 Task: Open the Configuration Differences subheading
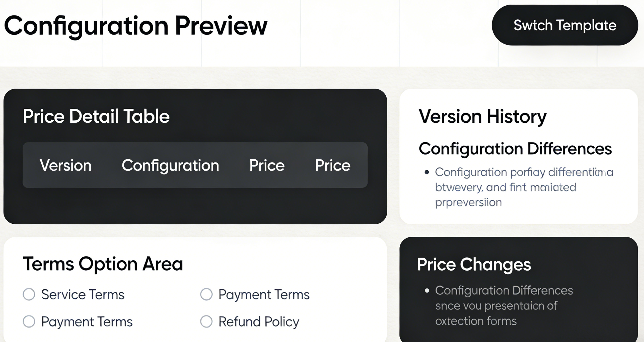(x=515, y=149)
